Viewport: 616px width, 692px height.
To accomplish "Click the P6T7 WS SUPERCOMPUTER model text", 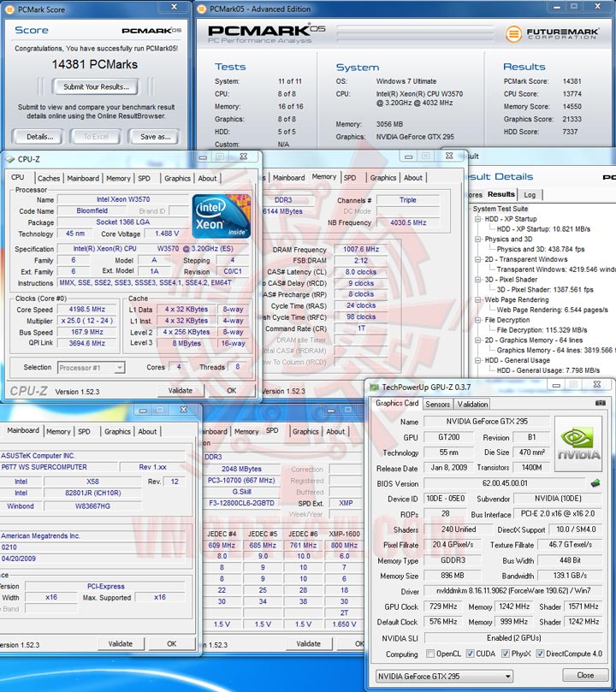I will (44, 467).
